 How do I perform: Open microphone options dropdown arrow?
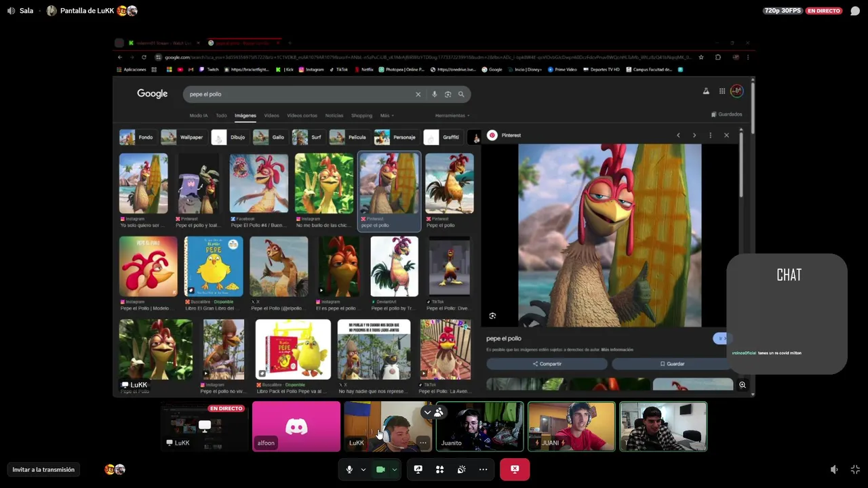pos(363,469)
